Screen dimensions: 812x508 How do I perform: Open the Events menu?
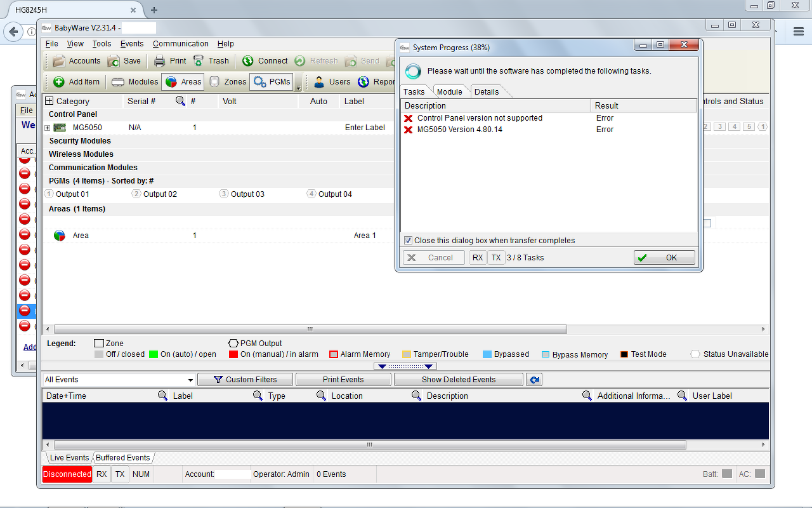(x=132, y=44)
